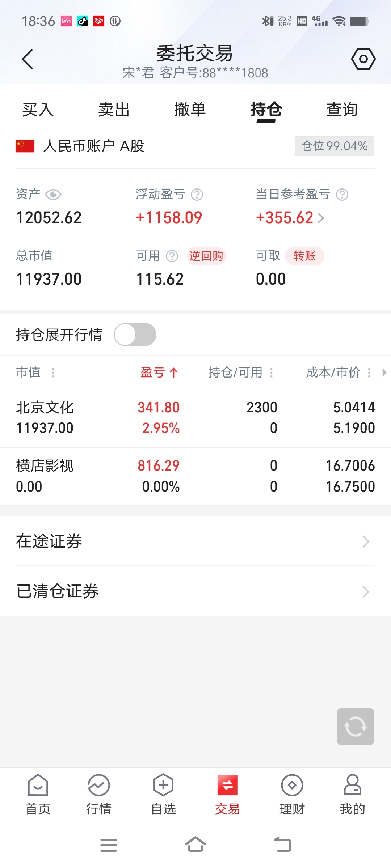Expand the 在途证券 row
391x868 pixels.
[195, 541]
